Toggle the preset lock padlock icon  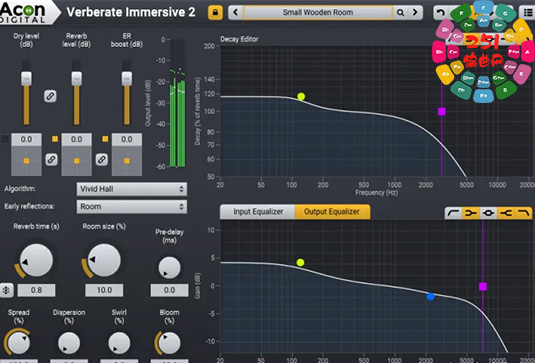(215, 13)
